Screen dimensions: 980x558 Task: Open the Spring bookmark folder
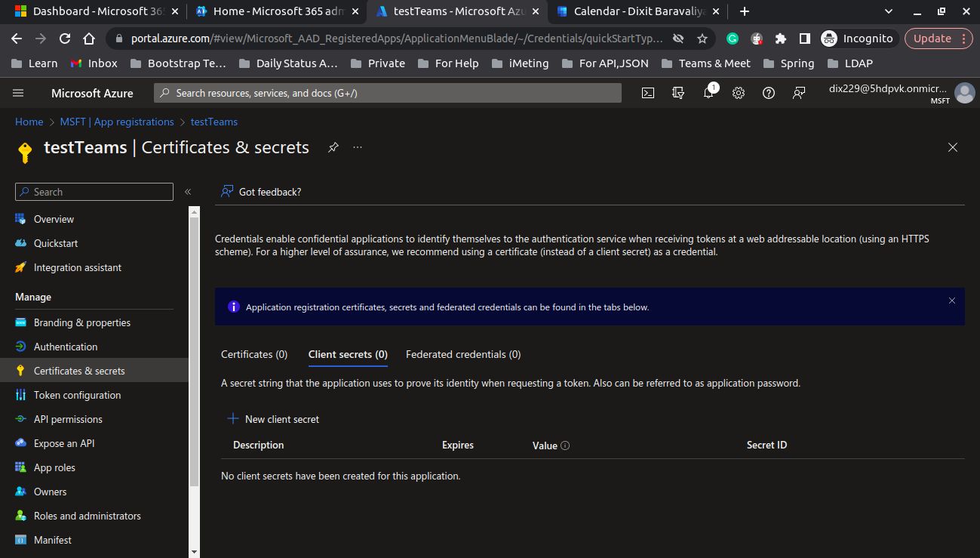click(x=788, y=63)
